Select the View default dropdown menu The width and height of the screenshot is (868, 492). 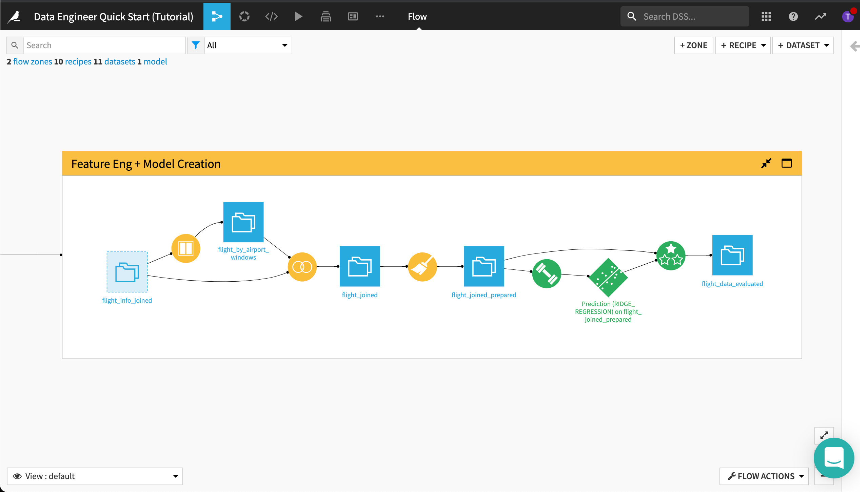point(95,476)
